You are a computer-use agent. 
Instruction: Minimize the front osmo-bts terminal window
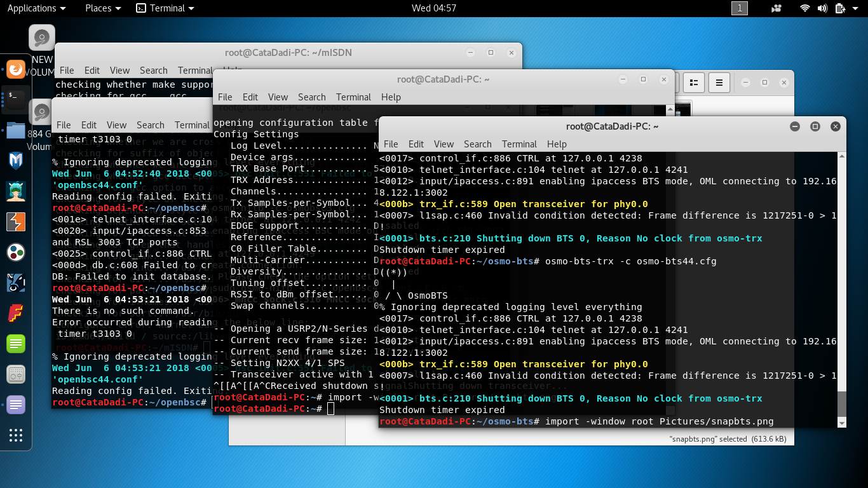(x=795, y=126)
